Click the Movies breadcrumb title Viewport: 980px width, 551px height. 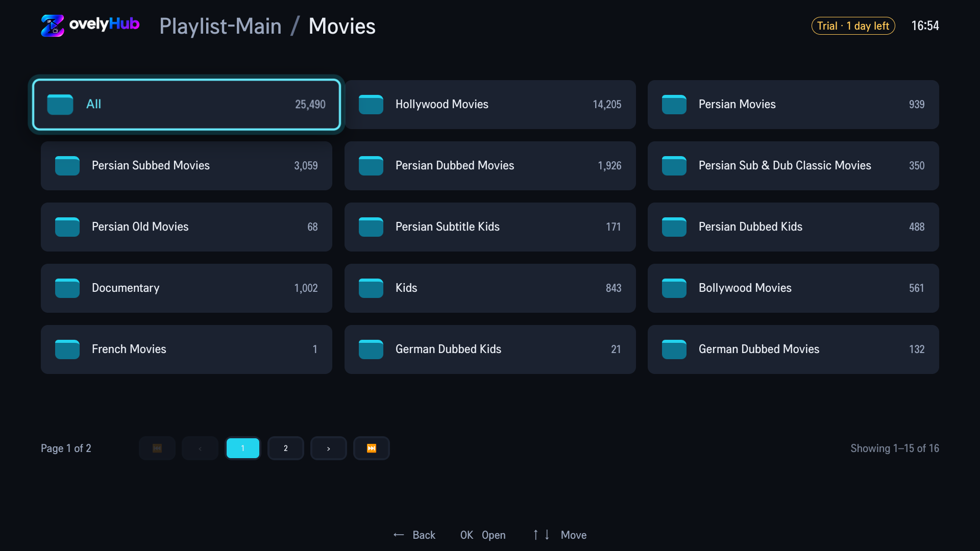coord(342,26)
